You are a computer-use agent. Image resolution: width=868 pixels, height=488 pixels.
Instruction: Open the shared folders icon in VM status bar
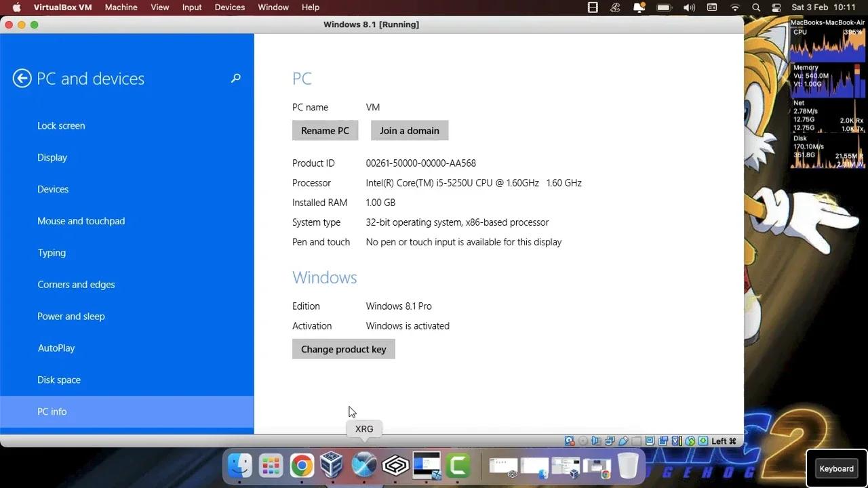pos(635,441)
